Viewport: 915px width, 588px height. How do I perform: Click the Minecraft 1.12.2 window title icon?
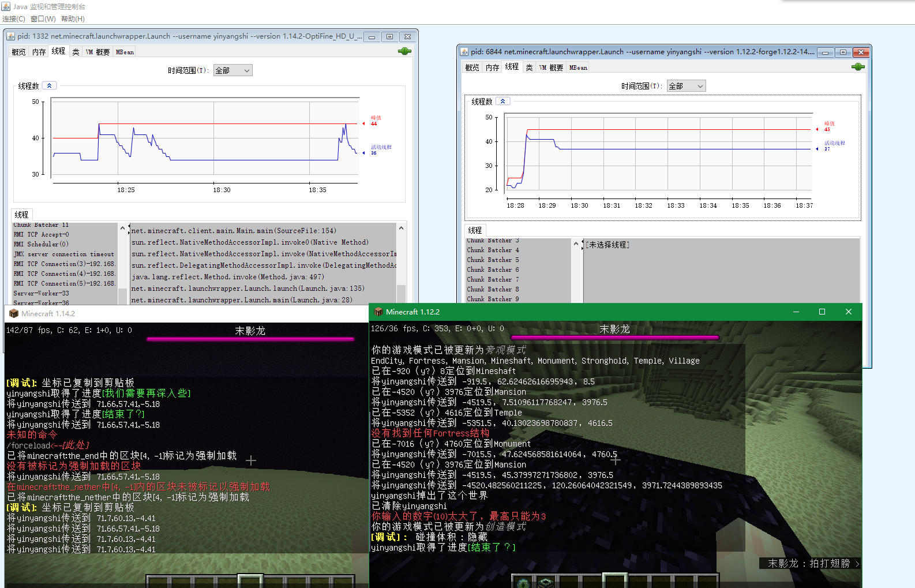point(378,312)
